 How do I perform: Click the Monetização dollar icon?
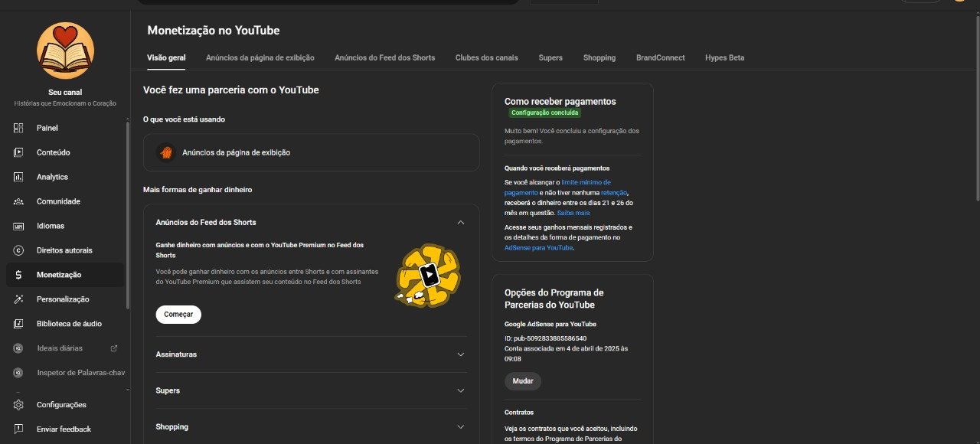(18, 275)
